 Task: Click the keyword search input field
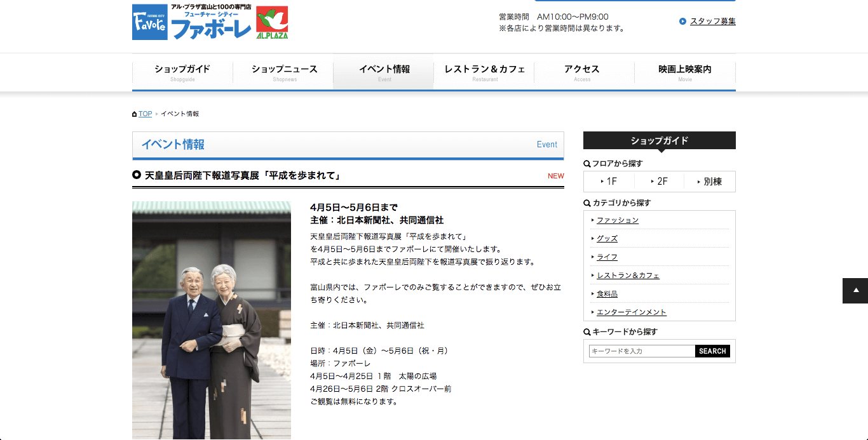click(x=642, y=351)
